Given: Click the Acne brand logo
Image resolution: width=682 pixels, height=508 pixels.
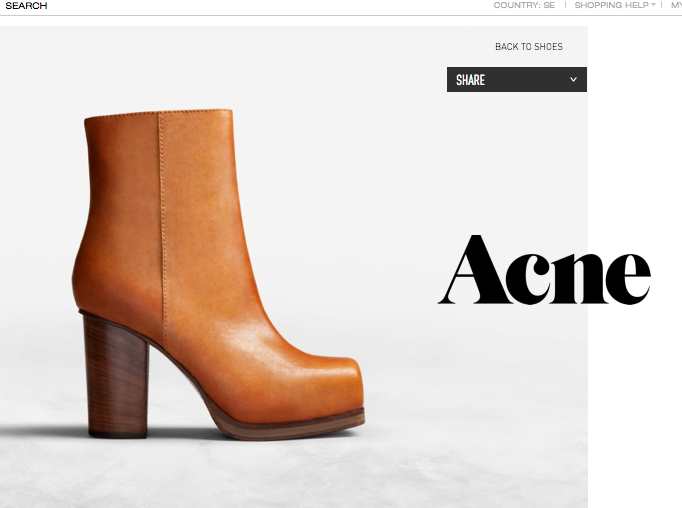Looking at the screenshot, I should pyautogui.click(x=544, y=270).
